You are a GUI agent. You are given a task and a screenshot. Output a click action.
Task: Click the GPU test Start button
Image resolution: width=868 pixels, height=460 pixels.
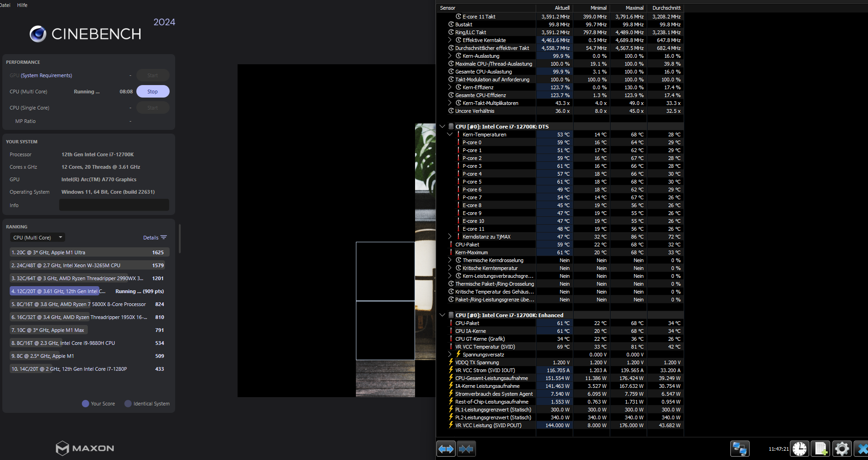[x=153, y=75]
